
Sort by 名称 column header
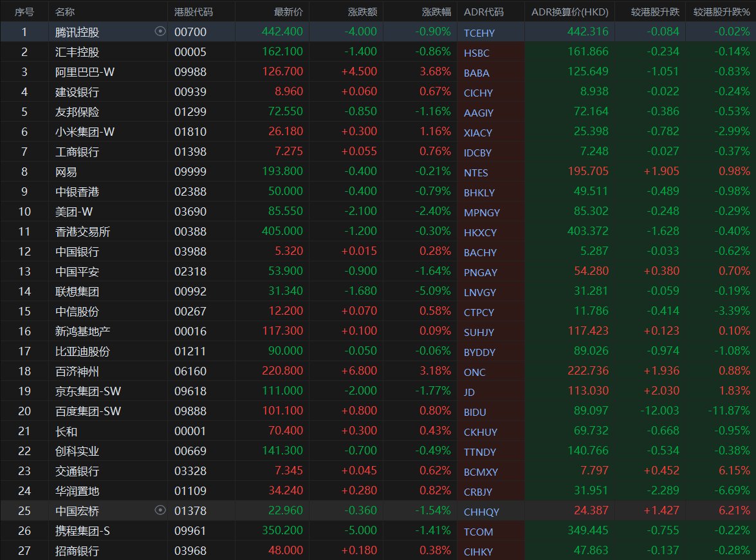pos(65,12)
